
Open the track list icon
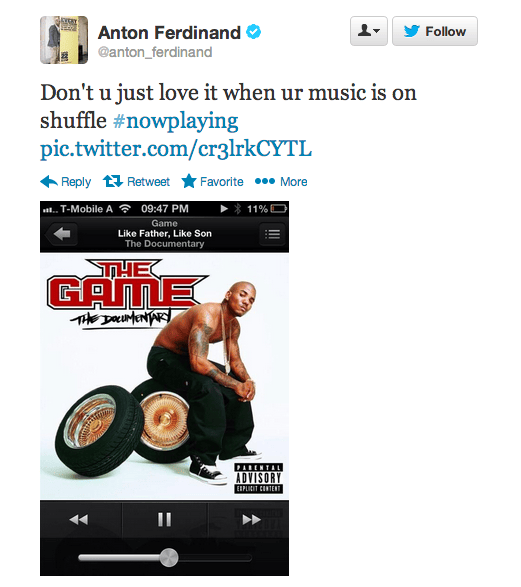pos(272,234)
